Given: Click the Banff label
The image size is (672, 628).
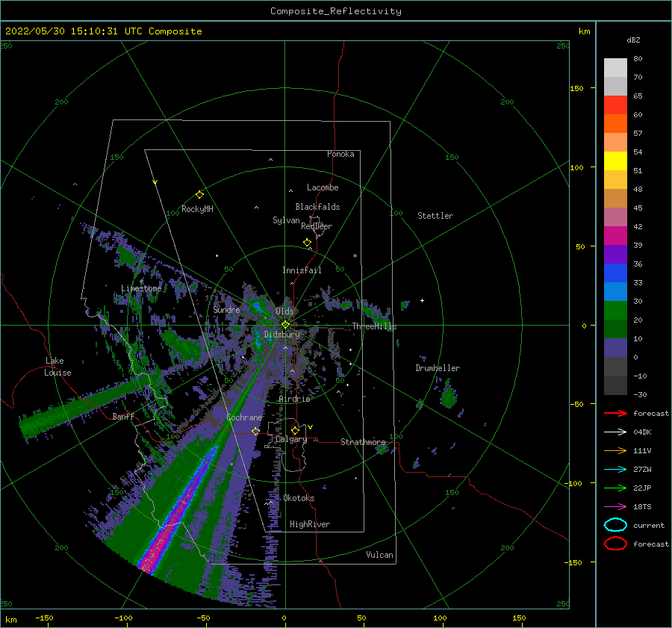Looking at the screenshot, I should tap(123, 416).
